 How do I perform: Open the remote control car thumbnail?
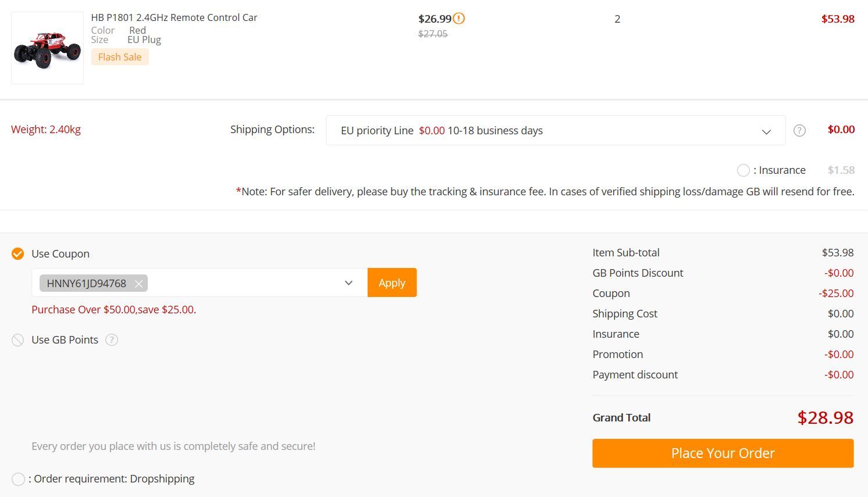click(x=47, y=48)
